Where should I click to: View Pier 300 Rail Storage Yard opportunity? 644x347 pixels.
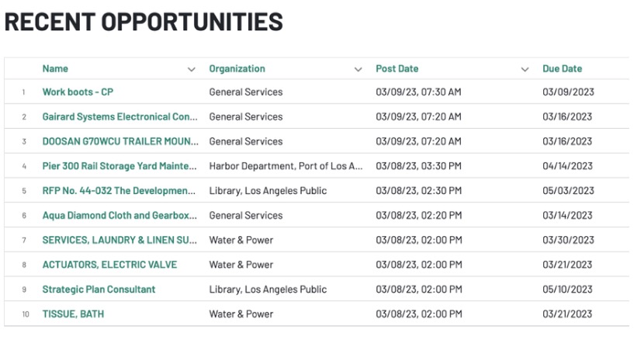click(120, 166)
